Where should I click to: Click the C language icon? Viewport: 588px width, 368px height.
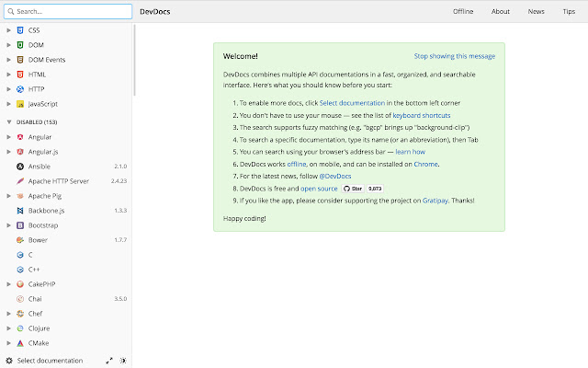point(20,255)
